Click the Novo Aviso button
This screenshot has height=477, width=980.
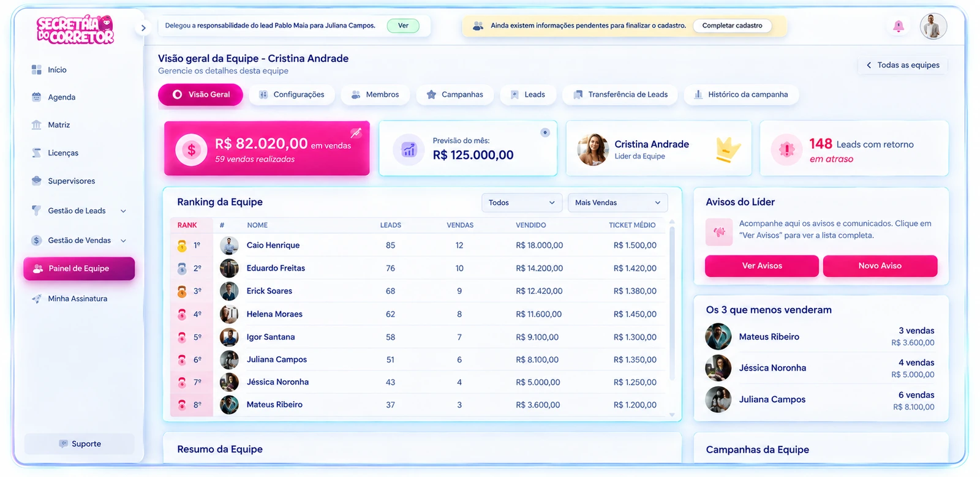coord(880,266)
